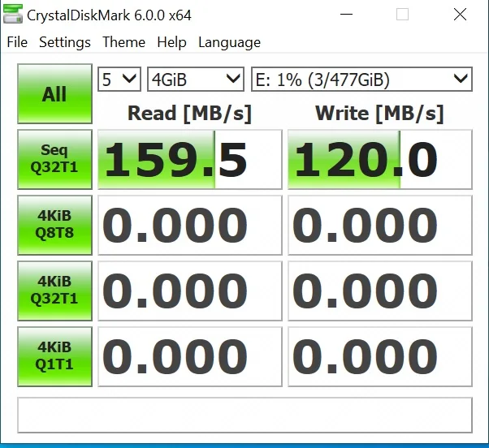Click the Seq read result 159.5
This screenshot has height=448, width=489.
click(190, 160)
